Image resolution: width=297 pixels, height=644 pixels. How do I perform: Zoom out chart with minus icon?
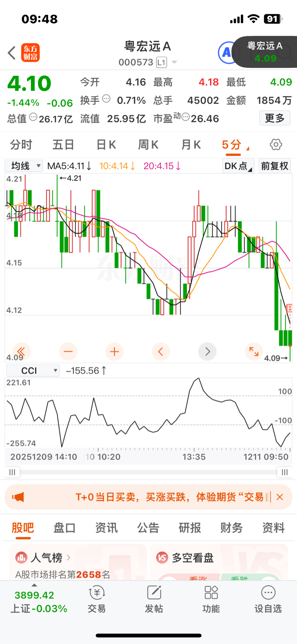[x=68, y=352]
